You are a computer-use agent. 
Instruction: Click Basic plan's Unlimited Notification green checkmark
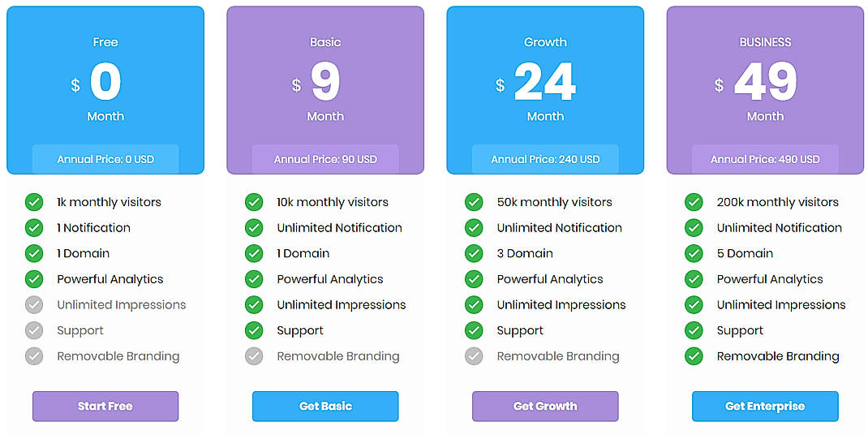pyautogui.click(x=254, y=228)
